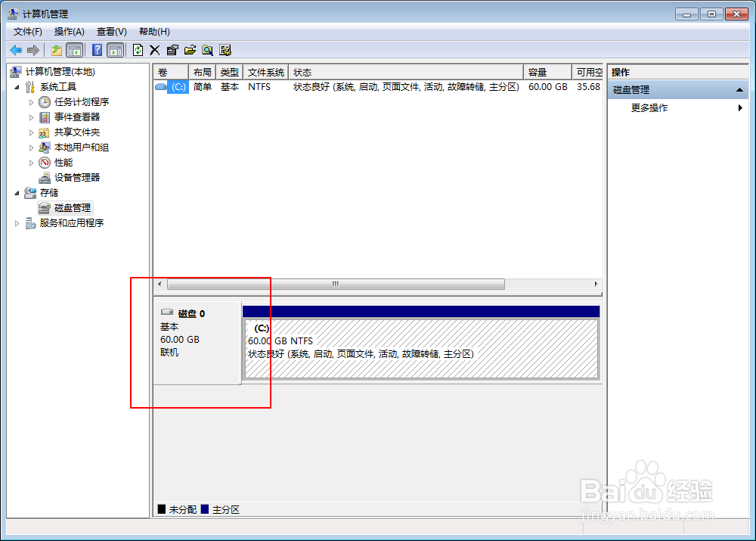Open 查看(V) menu

click(111, 32)
